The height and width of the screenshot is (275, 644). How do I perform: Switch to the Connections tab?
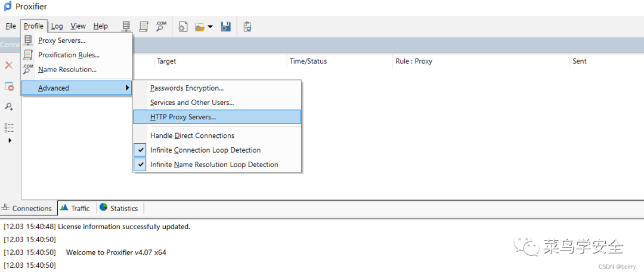tap(27, 208)
